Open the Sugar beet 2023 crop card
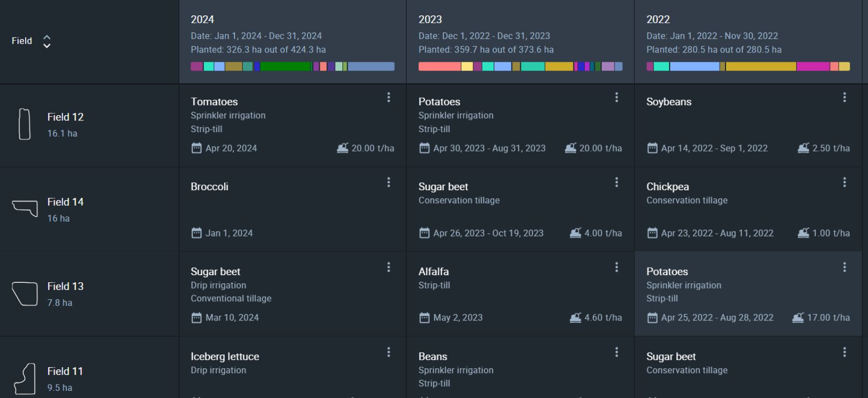The width and height of the screenshot is (868, 398). click(520, 209)
